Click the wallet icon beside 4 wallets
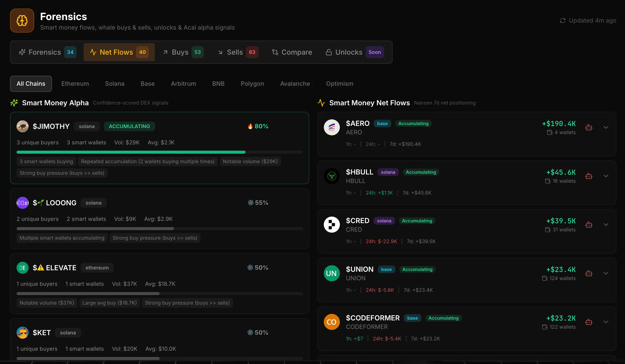This screenshot has height=364, width=625. tap(550, 132)
